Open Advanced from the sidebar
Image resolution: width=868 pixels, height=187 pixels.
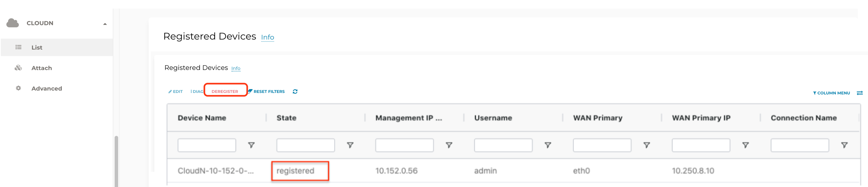pos(46,88)
